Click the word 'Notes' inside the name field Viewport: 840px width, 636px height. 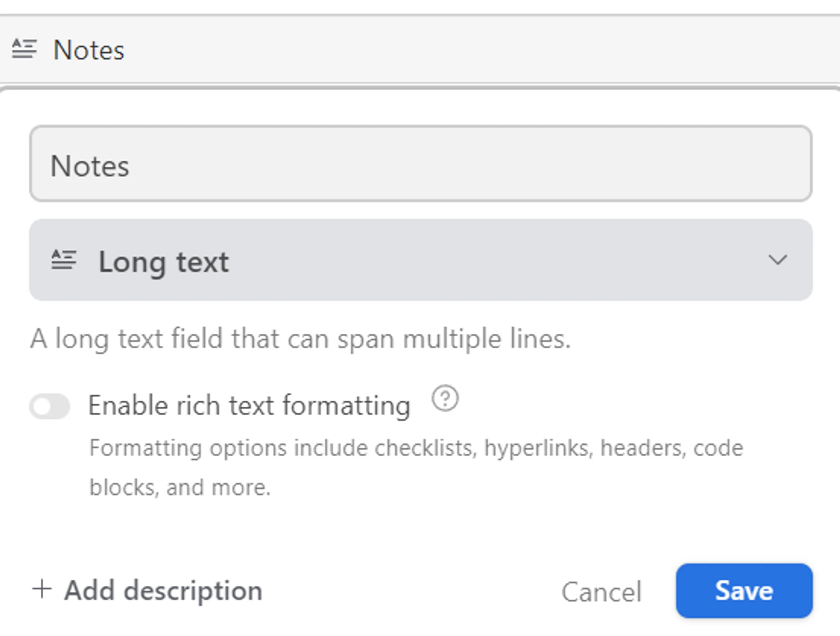point(90,166)
